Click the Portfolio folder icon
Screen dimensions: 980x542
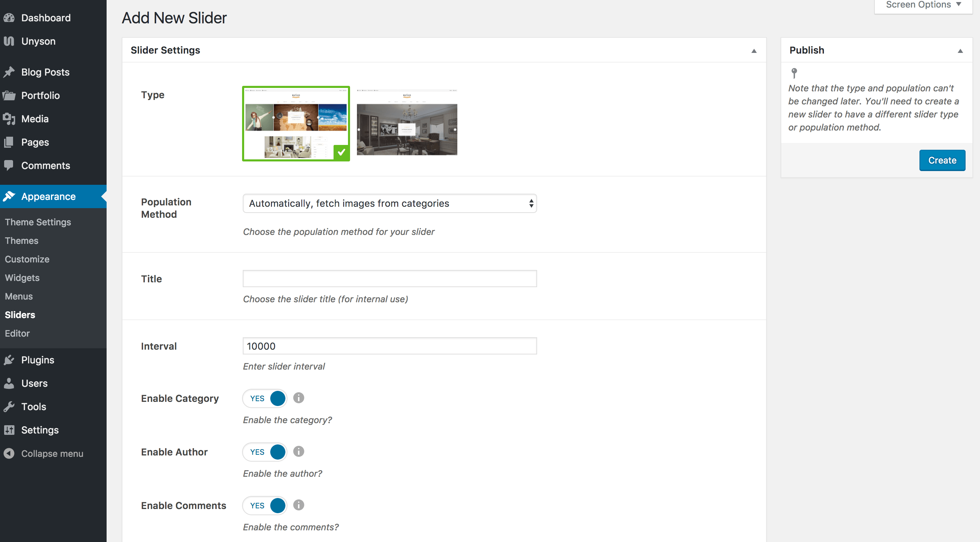[x=9, y=95]
